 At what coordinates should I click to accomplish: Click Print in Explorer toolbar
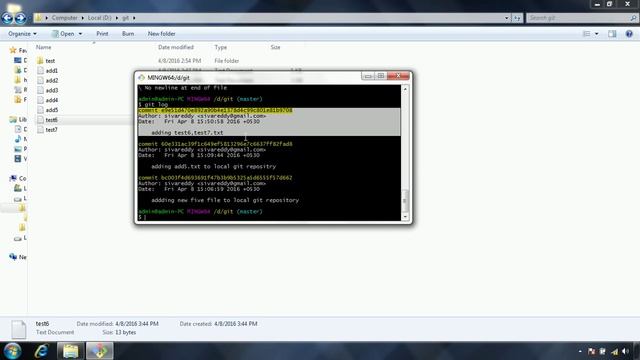(x=102, y=34)
